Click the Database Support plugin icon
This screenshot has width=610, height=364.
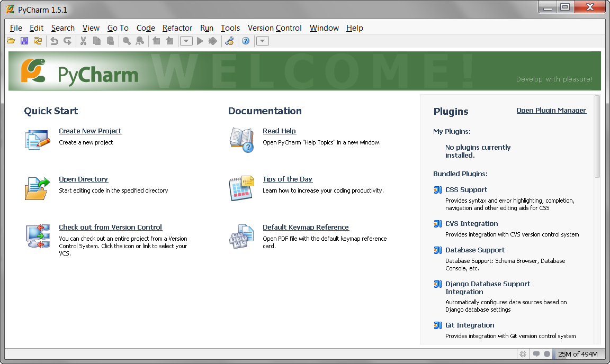[x=438, y=250]
